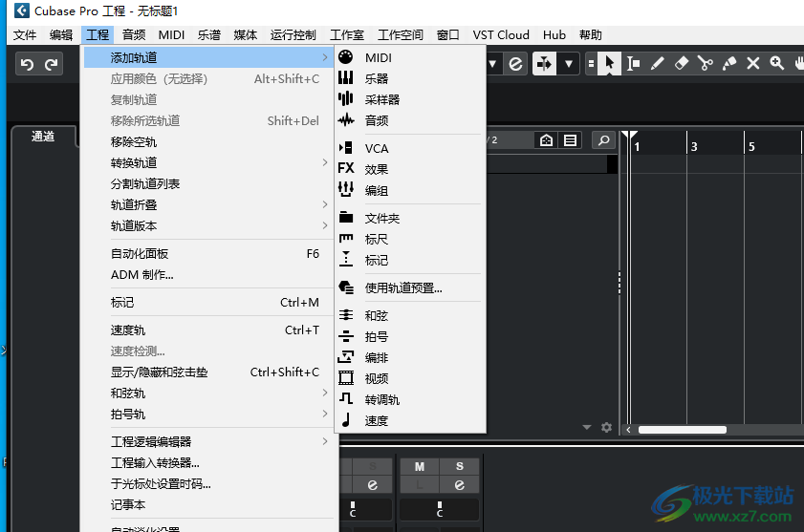Open the 编辑 menu
The image size is (804, 532).
point(61,34)
